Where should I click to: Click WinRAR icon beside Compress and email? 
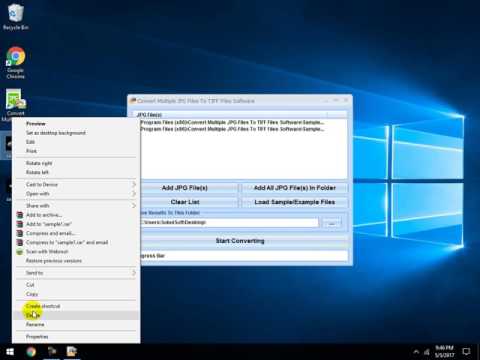20,233
